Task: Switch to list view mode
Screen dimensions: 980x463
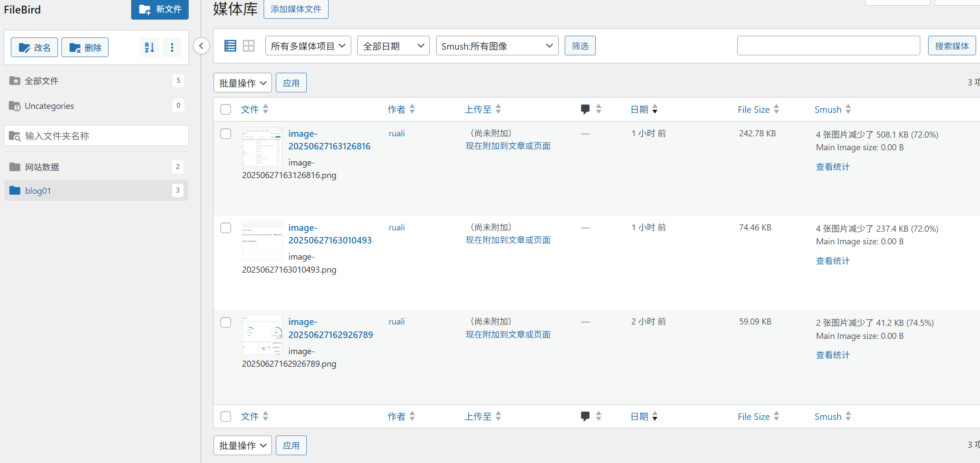Action: pyautogui.click(x=230, y=46)
